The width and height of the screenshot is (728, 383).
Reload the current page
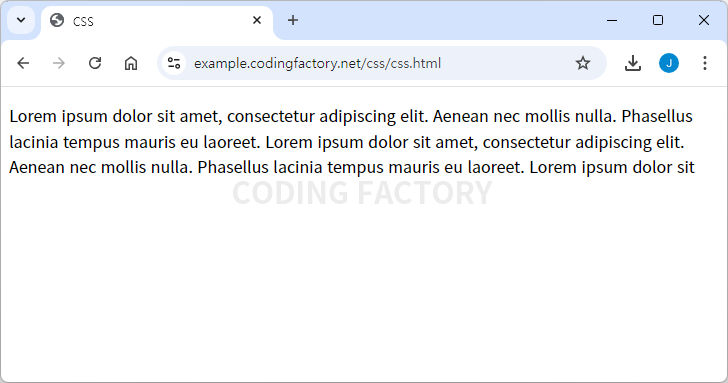[x=95, y=63]
